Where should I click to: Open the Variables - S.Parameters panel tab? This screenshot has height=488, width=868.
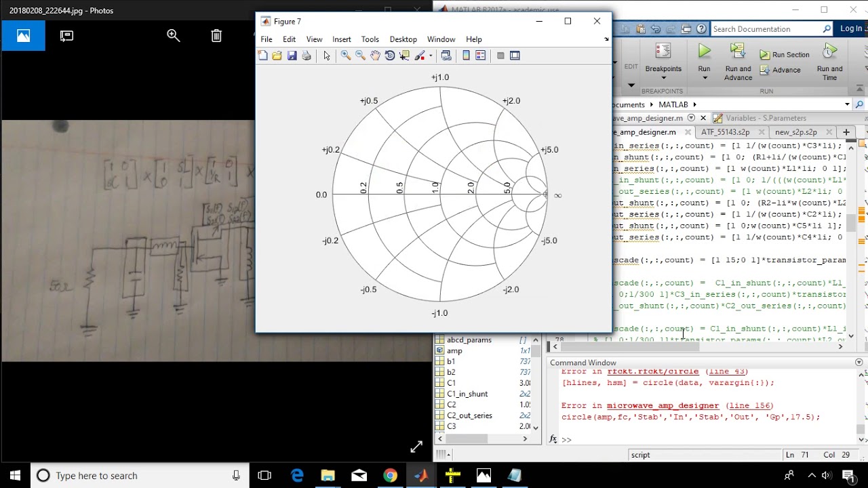[760, 118]
